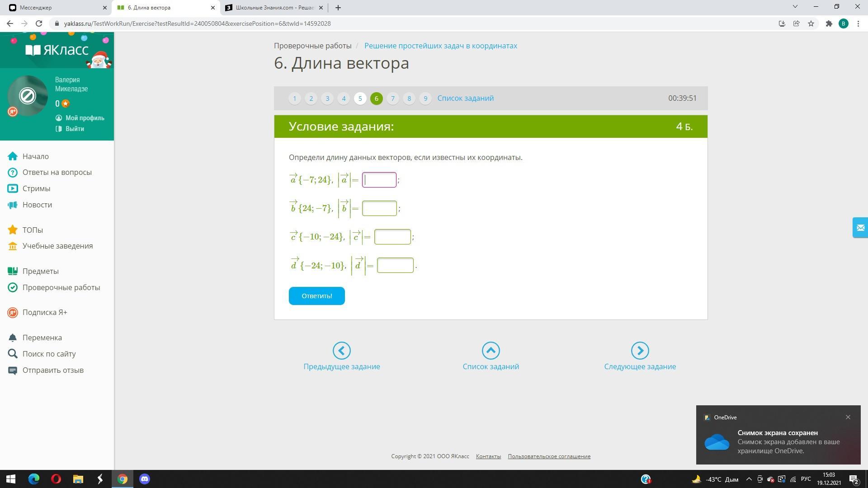868x488 pixels.
Task: Click the blue mail envelope side button
Action: tap(860, 228)
